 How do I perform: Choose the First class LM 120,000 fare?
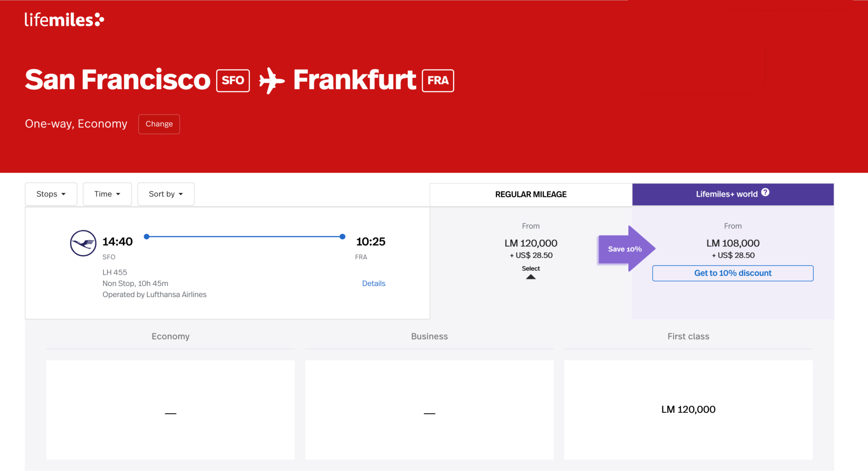click(689, 410)
